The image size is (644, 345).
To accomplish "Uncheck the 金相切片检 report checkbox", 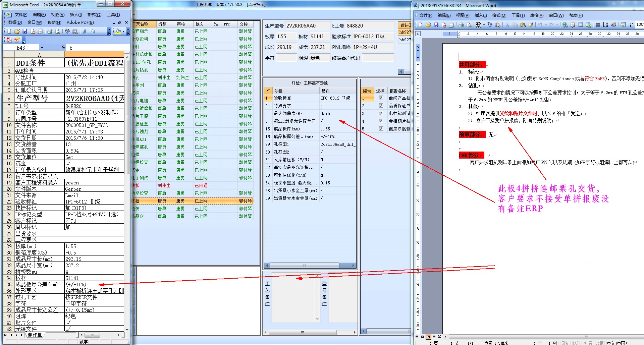I will [381, 121].
